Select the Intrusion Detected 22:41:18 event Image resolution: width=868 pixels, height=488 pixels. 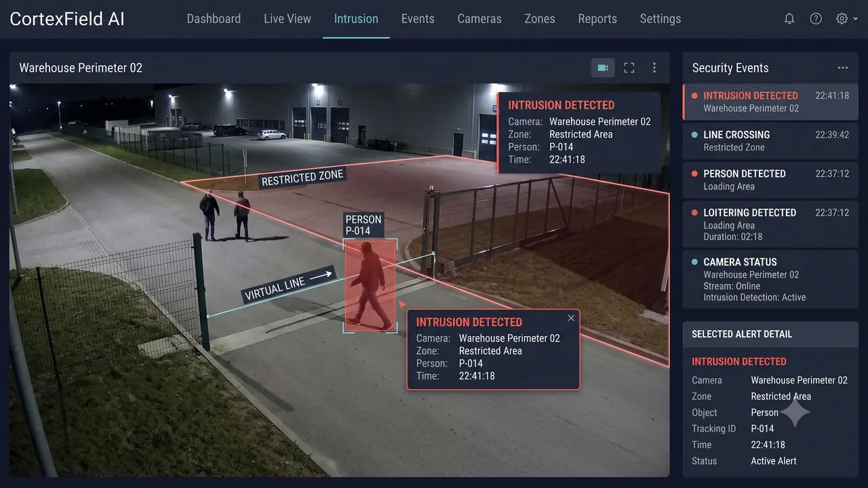pos(770,102)
